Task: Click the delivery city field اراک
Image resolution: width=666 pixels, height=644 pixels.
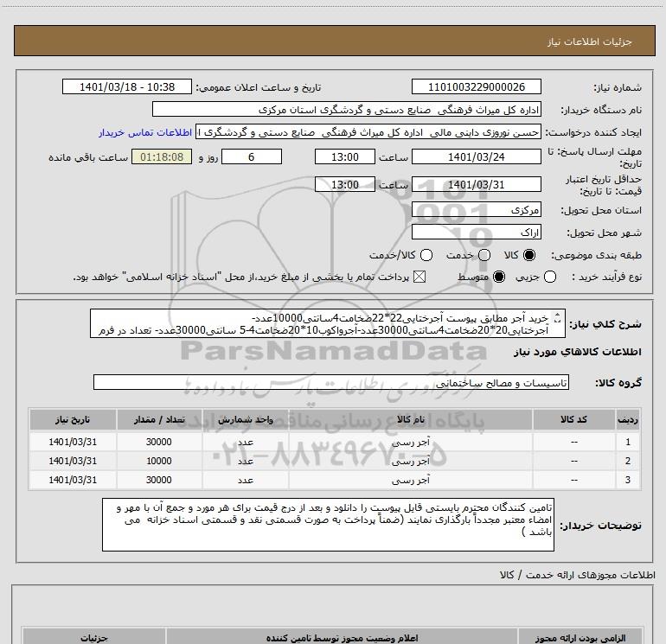Action: (x=476, y=233)
